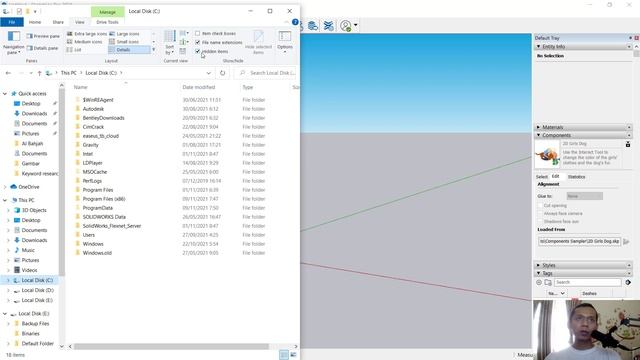The height and width of the screenshot is (360, 640).
Task: Expand the layout gallery more arrow
Action: tap(154, 50)
